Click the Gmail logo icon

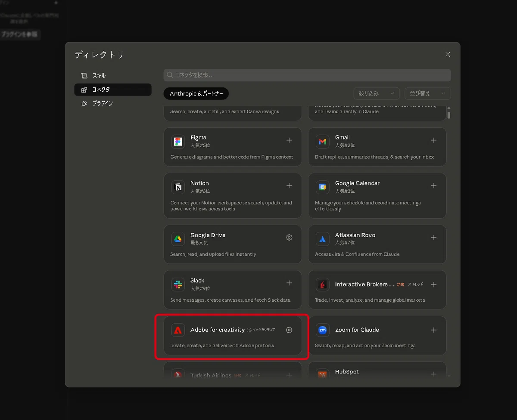pos(322,142)
